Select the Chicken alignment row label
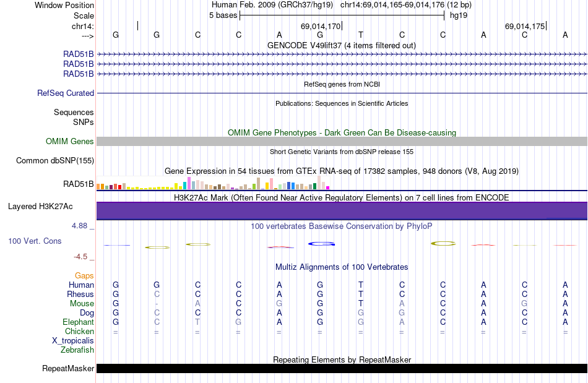Viewport: 588px width, 383px height. coord(79,331)
